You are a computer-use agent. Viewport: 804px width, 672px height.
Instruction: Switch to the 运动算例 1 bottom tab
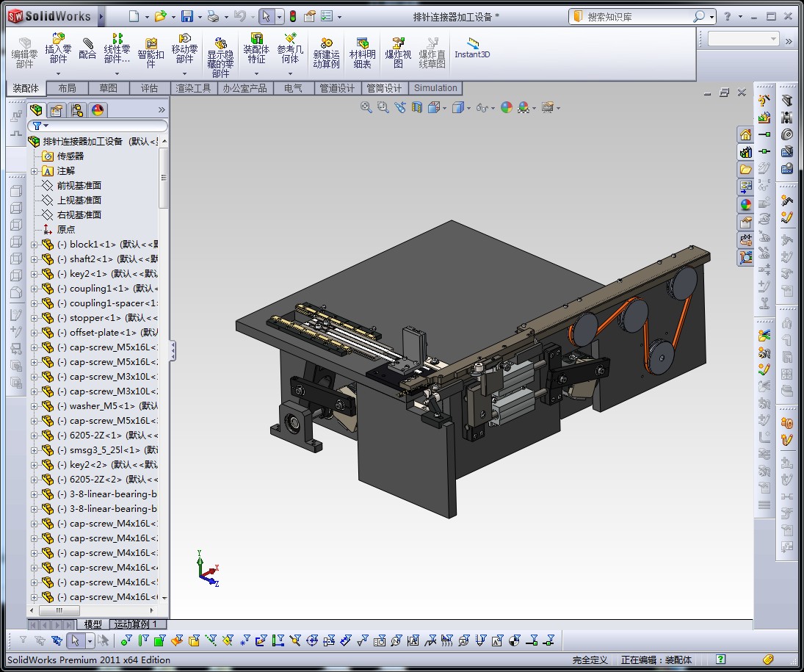(135, 624)
